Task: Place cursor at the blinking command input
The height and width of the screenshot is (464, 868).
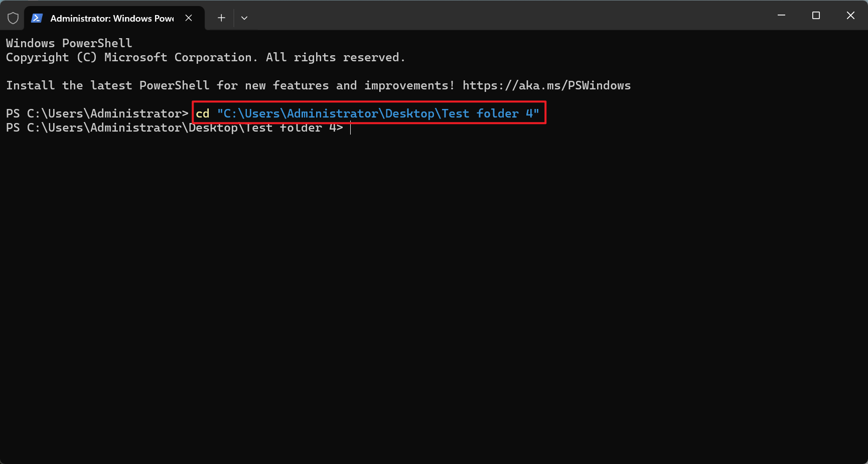Action: 351,128
